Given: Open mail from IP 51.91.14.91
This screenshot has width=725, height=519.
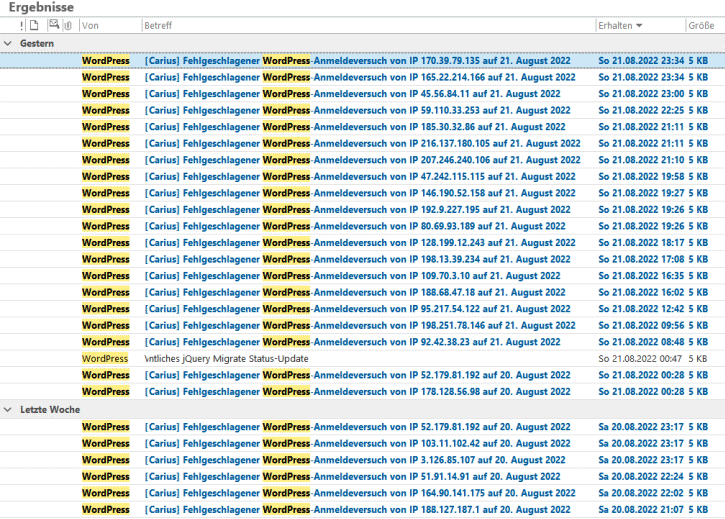Looking at the screenshot, I should pyautogui.click(x=362, y=476).
